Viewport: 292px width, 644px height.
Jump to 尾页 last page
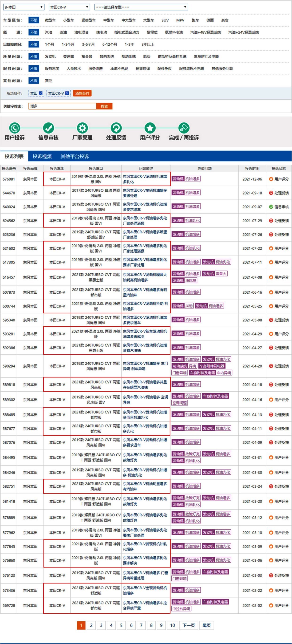pyautogui.click(x=206, y=625)
